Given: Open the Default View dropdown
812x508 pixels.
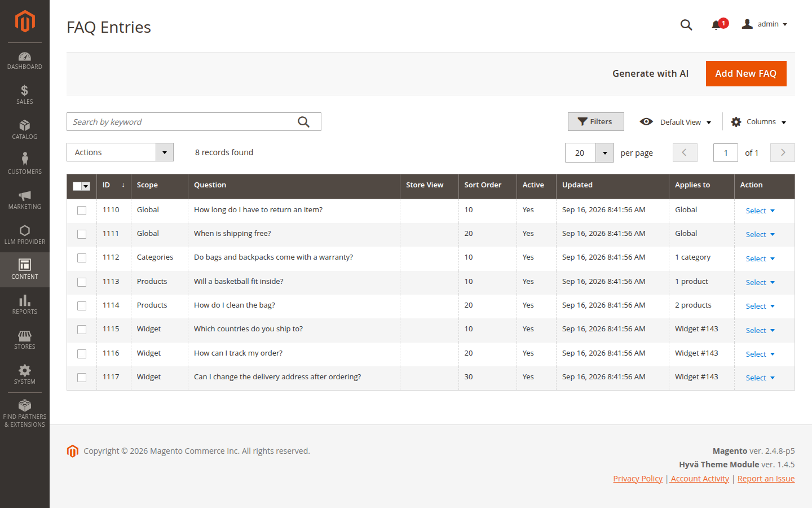Looking at the screenshot, I should coord(686,122).
